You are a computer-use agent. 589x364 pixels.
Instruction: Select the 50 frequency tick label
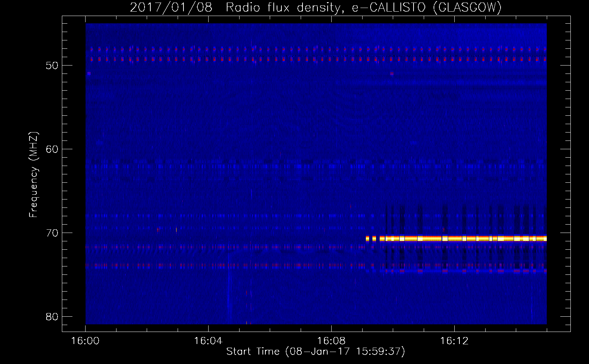click(x=52, y=66)
